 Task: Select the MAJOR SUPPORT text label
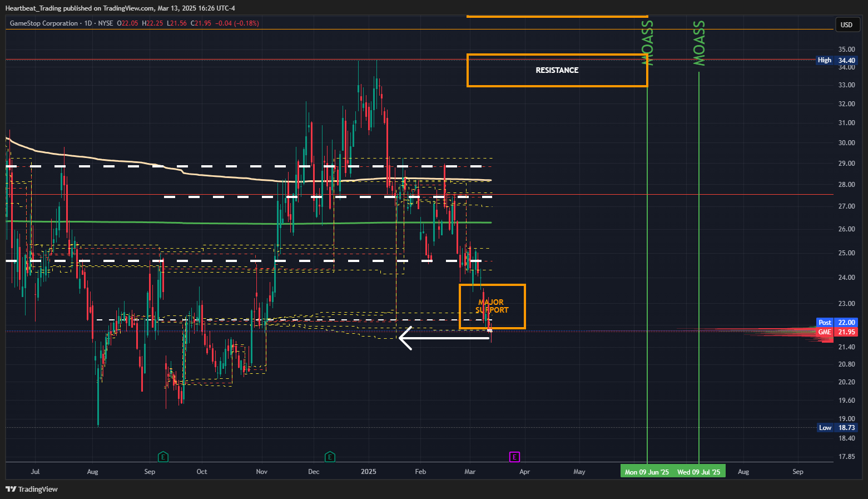pos(492,306)
